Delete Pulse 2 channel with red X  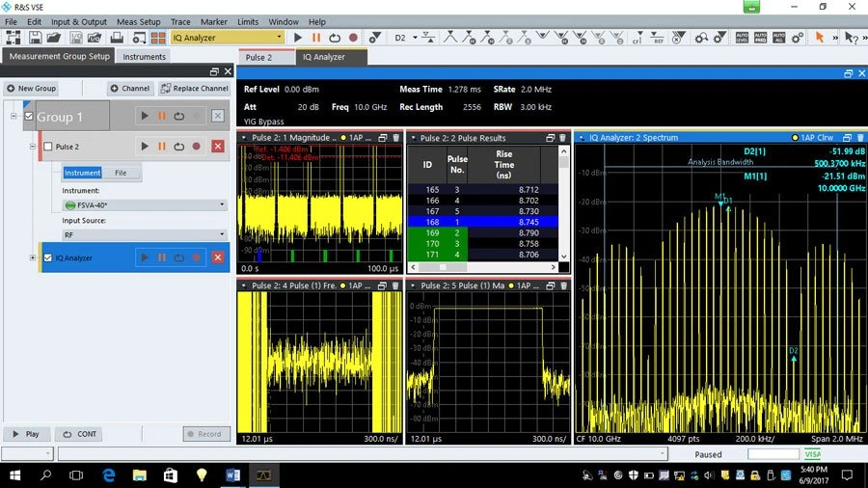pos(218,147)
